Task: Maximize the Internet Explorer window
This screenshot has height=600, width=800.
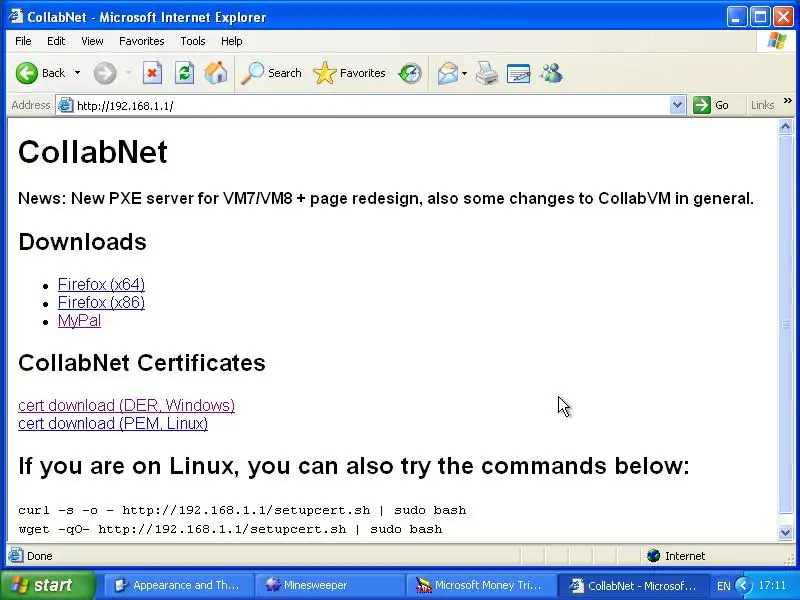Action: point(760,17)
